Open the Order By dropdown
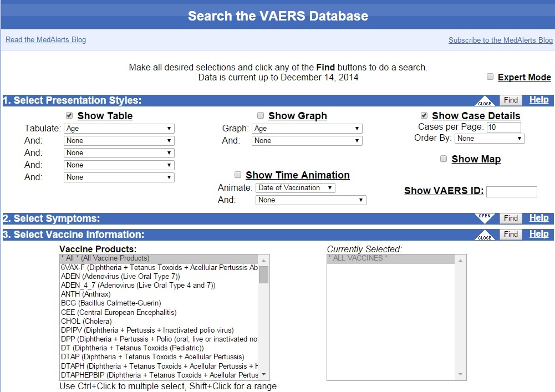Screen dimensions: 555x392 tap(490, 139)
